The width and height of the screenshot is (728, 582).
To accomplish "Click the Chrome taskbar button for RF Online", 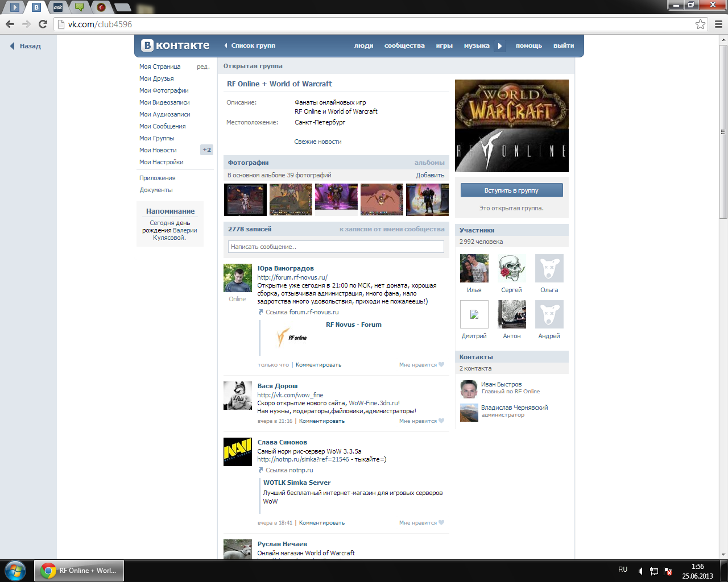I will point(79,571).
